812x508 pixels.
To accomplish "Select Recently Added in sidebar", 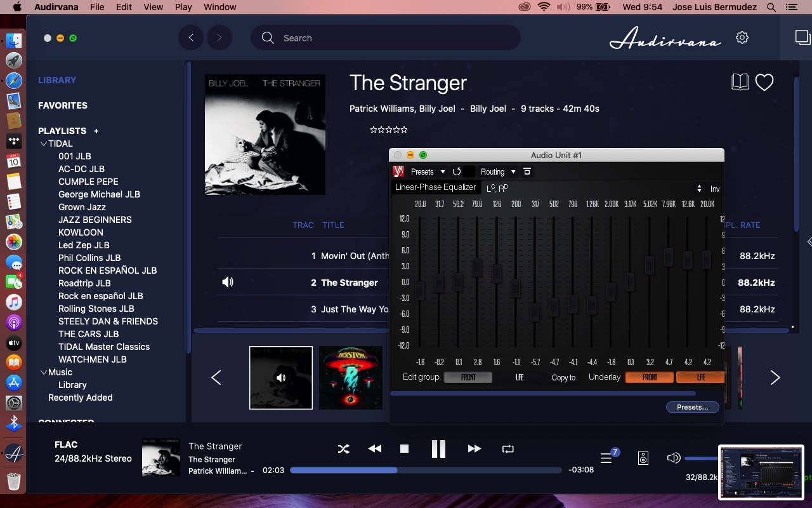I will (81, 398).
